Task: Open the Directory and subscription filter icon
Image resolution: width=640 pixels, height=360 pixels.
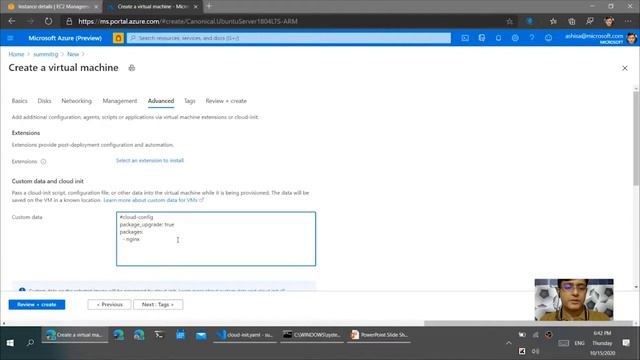Action: (482, 38)
